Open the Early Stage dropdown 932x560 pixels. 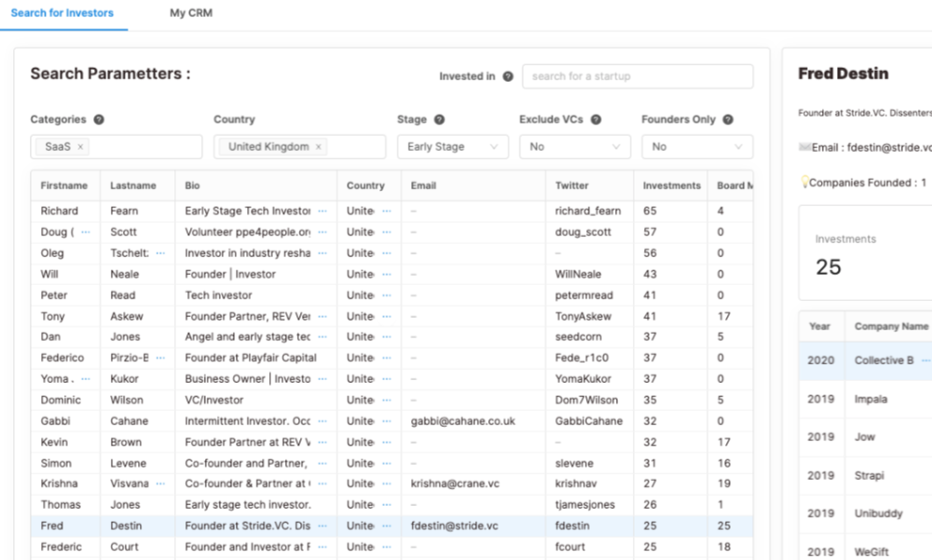coord(452,147)
